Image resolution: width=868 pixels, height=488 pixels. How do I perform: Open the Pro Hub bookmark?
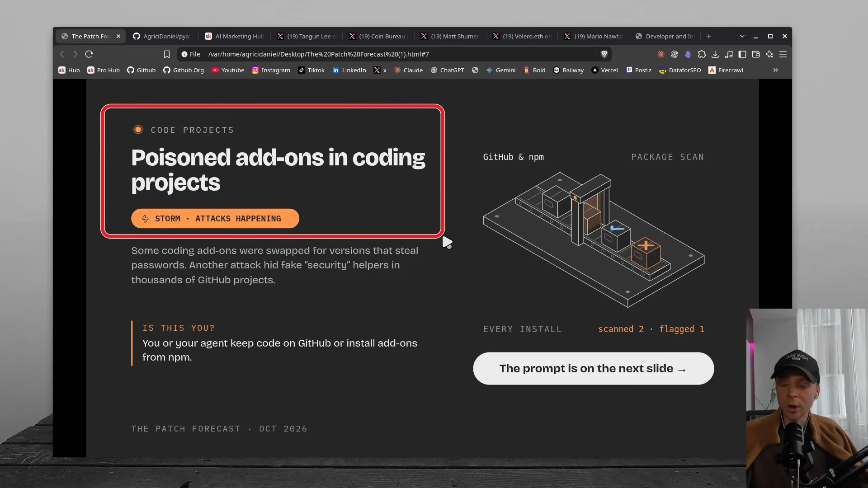click(x=104, y=70)
